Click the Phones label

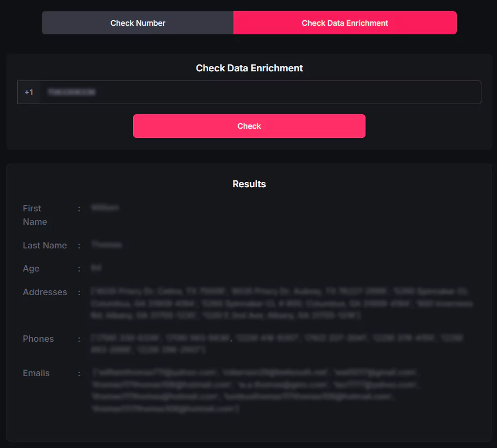tap(38, 339)
